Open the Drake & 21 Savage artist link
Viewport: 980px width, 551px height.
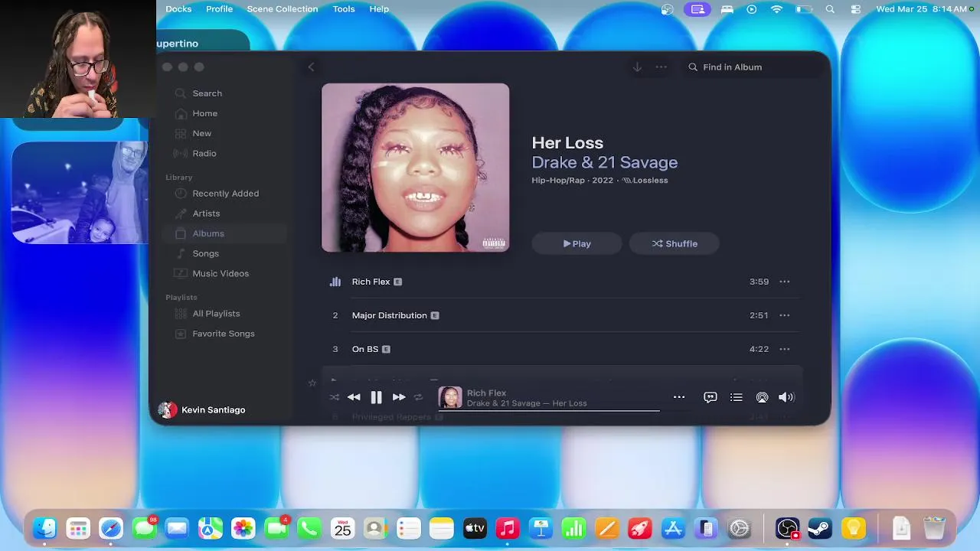click(x=605, y=162)
